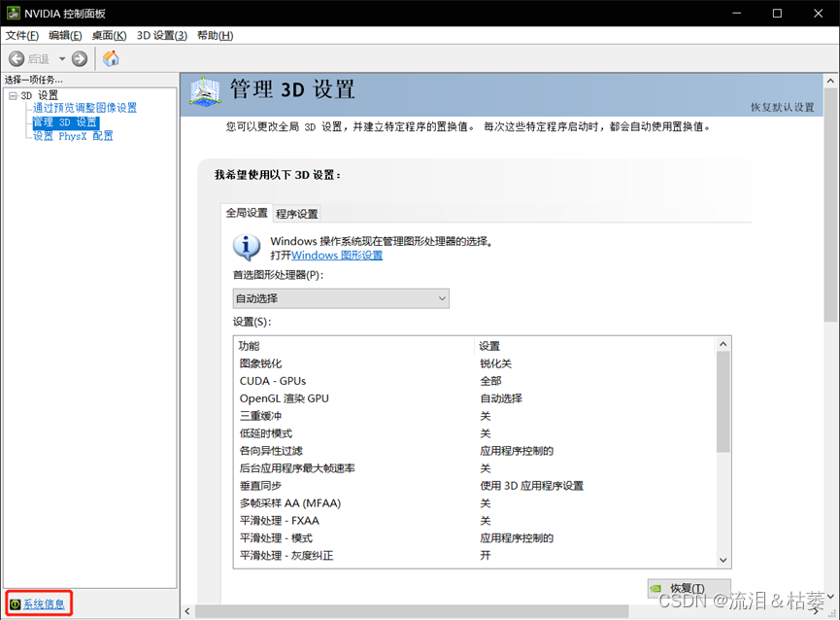The width and height of the screenshot is (840, 620).
Task: Select the OpenGL 渲染 GPU row
Action: [x=475, y=398]
